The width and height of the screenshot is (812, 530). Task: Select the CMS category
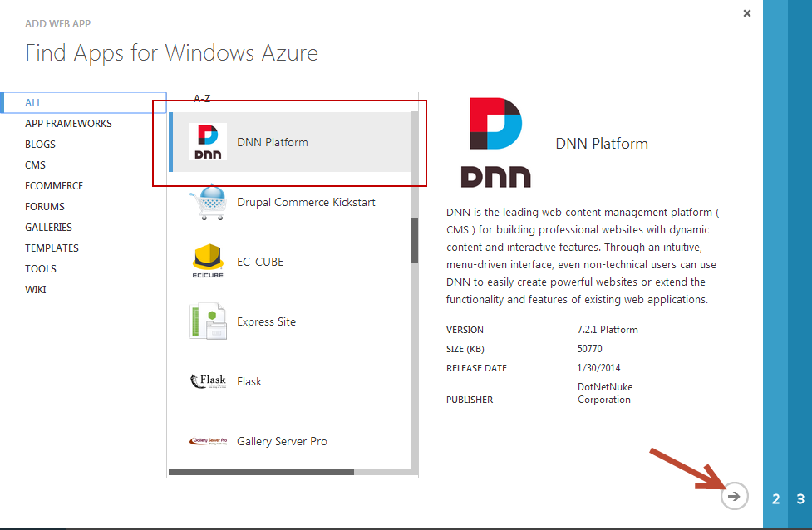[35, 164]
